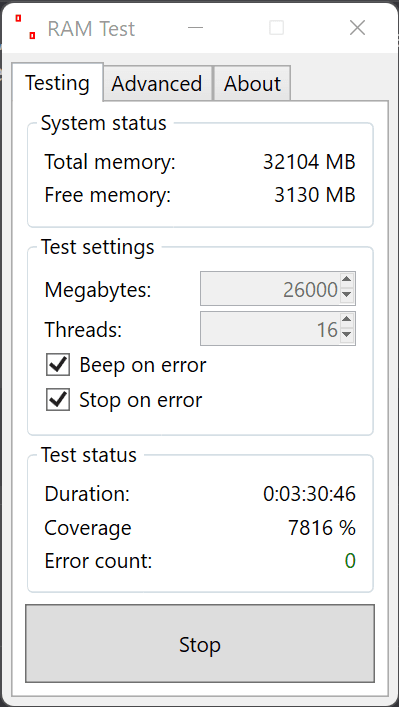Click the Error count value 0

tap(350, 561)
